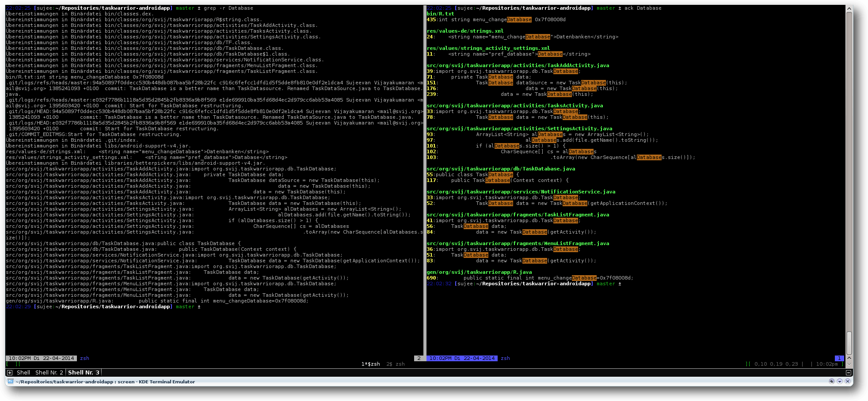Open a new tab with the plus icon
This screenshot has width=868, height=401.
tap(10, 373)
